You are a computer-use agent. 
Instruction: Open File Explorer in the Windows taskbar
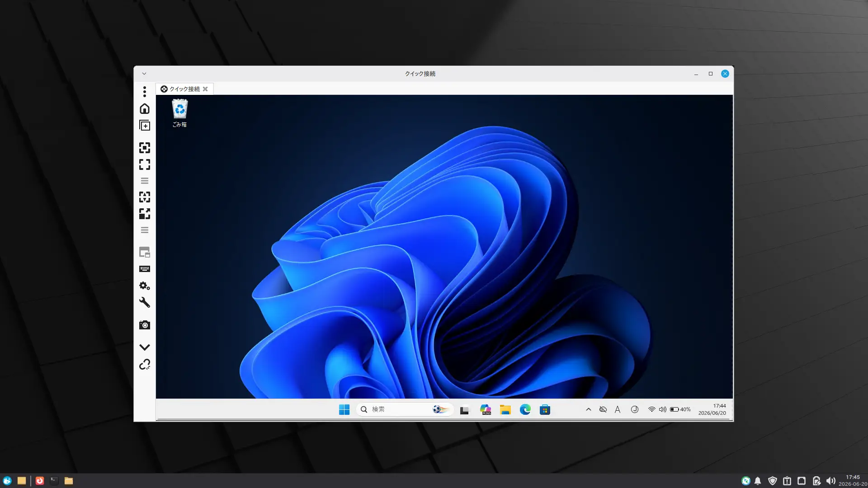tap(505, 410)
